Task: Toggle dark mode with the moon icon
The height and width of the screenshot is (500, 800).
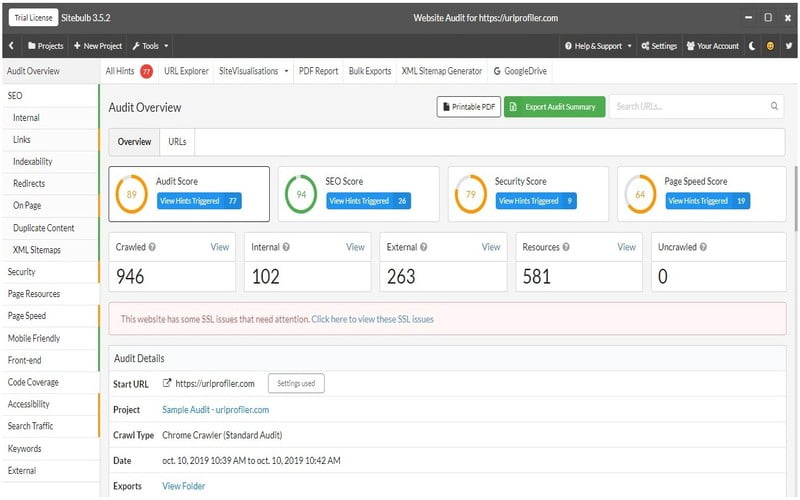Action: click(x=752, y=46)
